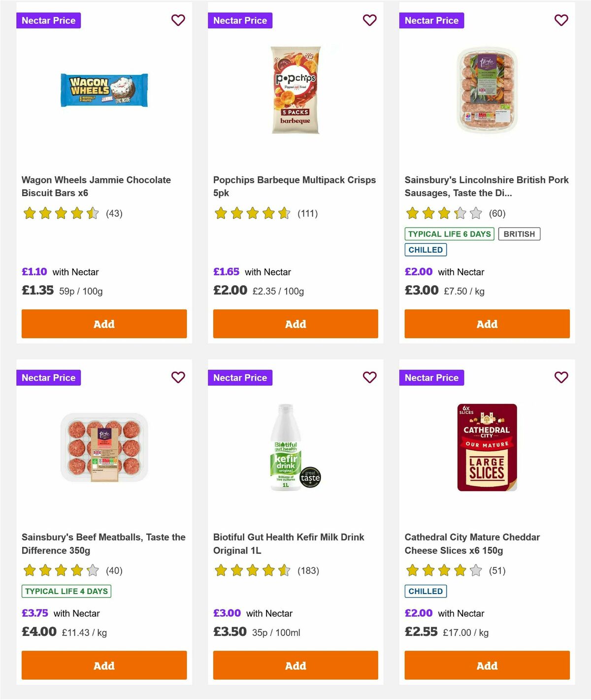Select the BRITISH tag on pork sausages
591x700 pixels.
(519, 233)
